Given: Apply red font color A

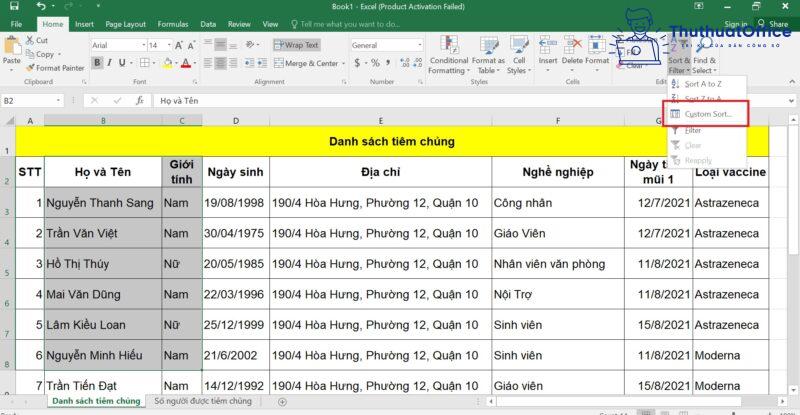Looking at the screenshot, I should point(186,63).
